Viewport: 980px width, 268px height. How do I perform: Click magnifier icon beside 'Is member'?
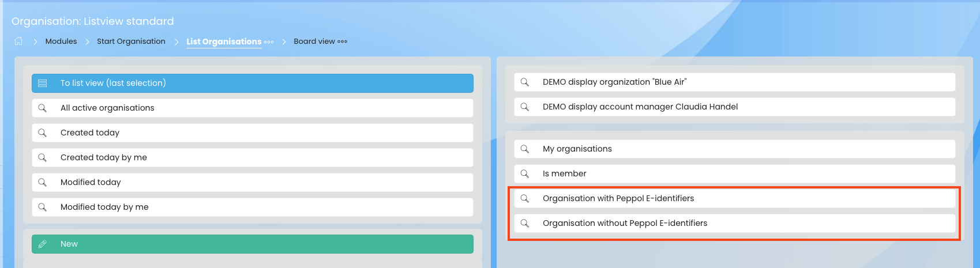point(524,173)
